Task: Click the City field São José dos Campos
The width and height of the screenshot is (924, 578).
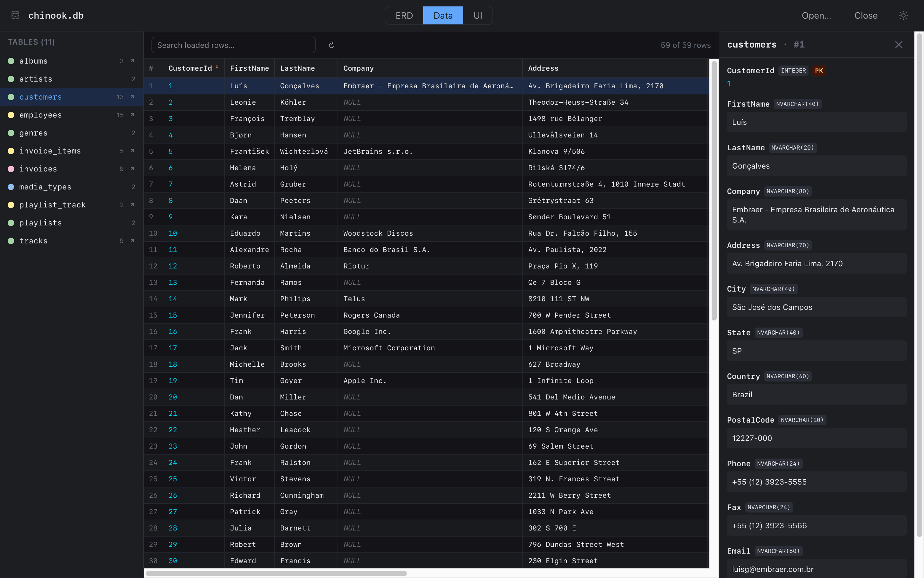Action: (816, 307)
